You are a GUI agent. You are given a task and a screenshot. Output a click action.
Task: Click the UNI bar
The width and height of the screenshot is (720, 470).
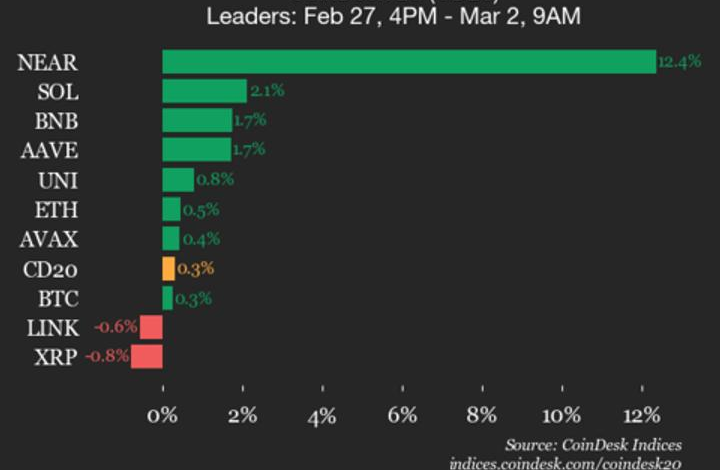click(178, 180)
